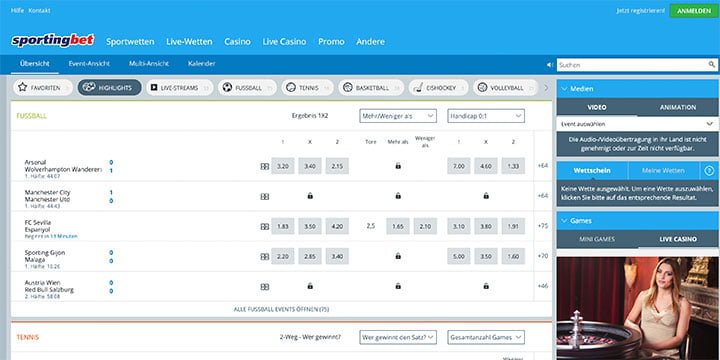Expand +70 more bets for Sporting Gijon
This screenshot has width=720, height=360.
(x=543, y=256)
